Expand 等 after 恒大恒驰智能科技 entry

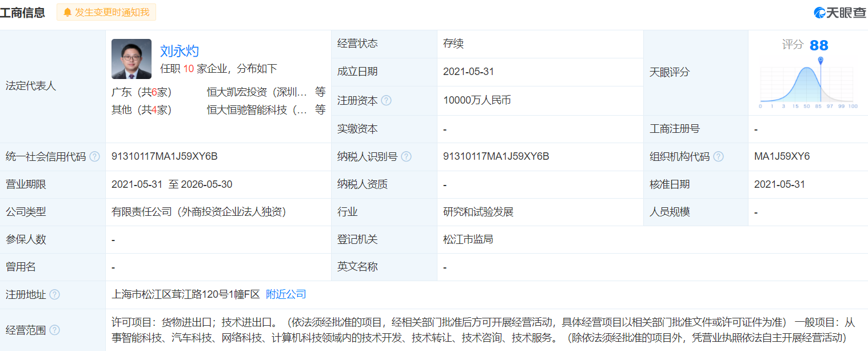point(320,110)
